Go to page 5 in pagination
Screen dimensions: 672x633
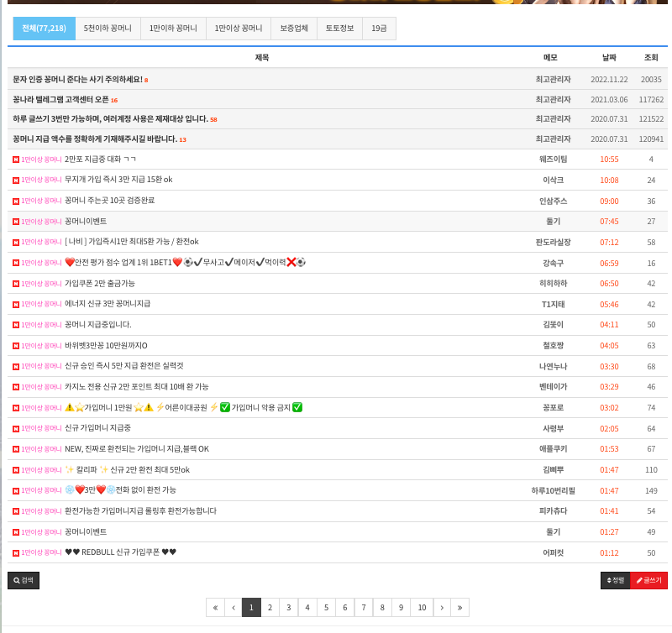[327, 608]
